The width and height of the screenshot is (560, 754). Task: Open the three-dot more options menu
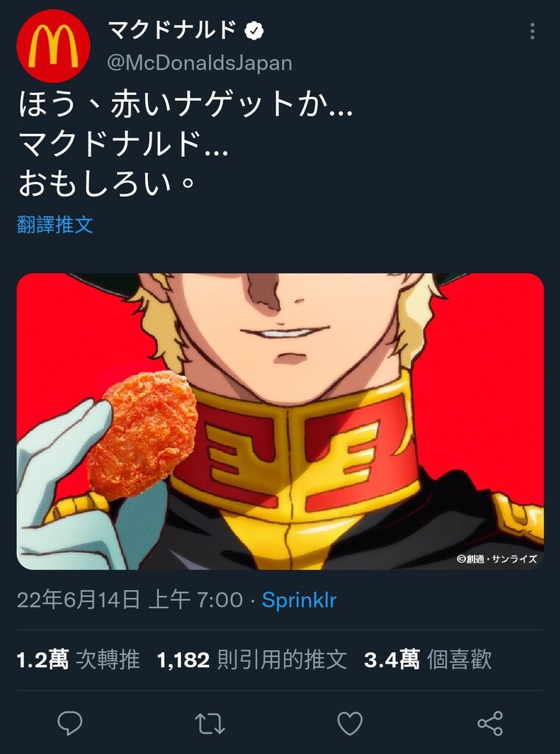click(x=532, y=31)
